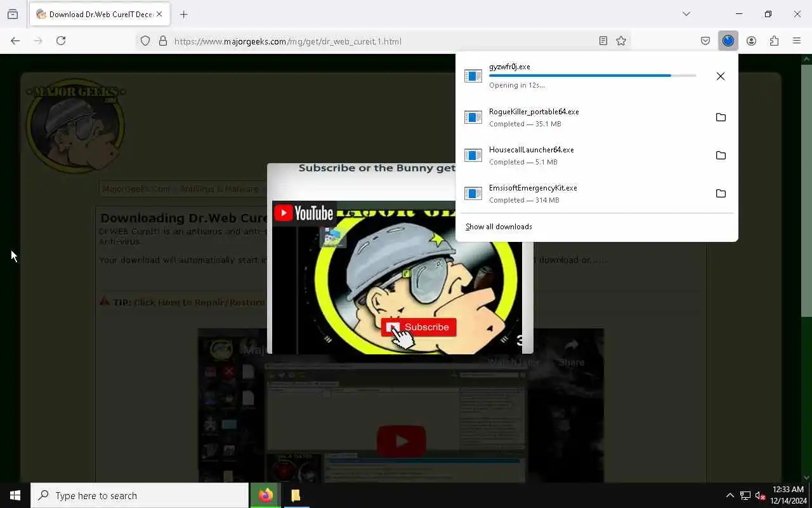The height and width of the screenshot is (508, 812).
Task: Open the extensions puzzle icon
Action: (774, 41)
